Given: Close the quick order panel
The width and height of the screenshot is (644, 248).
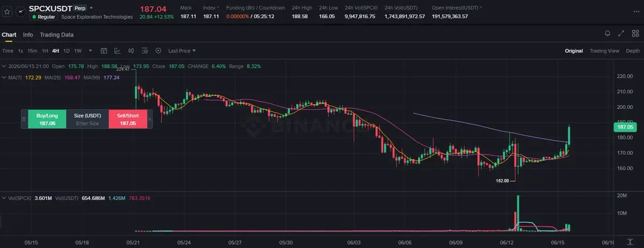Looking at the screenshot, I should tap(150, 119).
